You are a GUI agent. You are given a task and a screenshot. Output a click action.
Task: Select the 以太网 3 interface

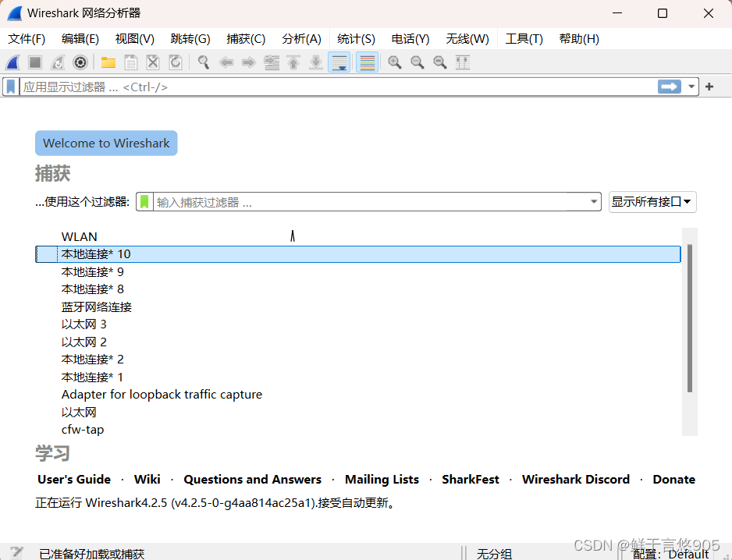coord(358,324)
